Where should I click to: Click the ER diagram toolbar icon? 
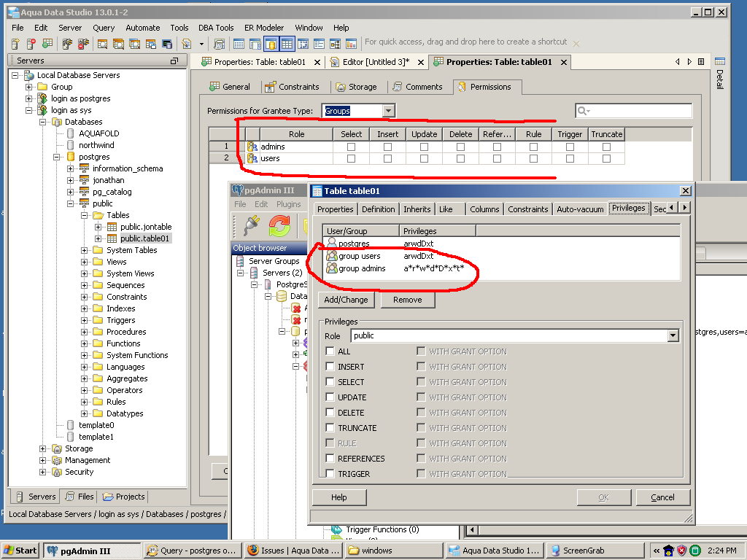tap(335, 44)
